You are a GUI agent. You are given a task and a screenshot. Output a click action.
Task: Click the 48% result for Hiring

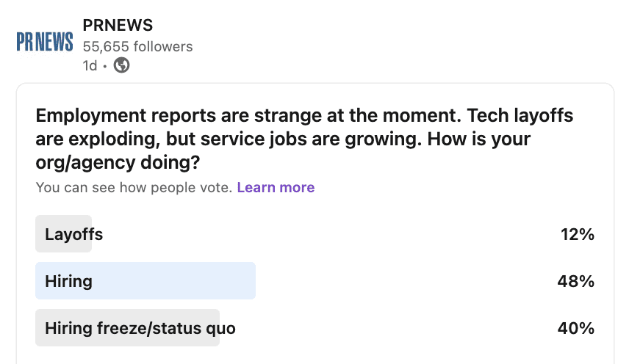point(575,281)
